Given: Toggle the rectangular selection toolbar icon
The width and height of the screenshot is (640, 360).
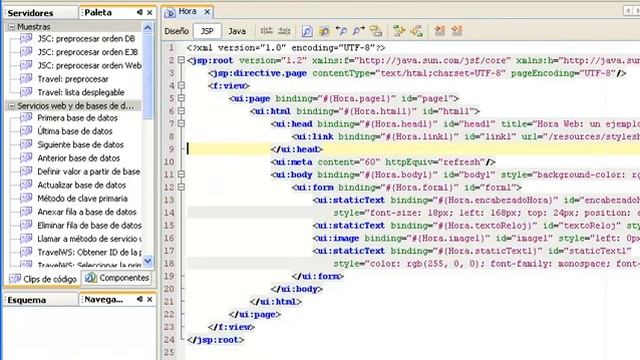Looking at the screenshot, I should coord(376,31).
